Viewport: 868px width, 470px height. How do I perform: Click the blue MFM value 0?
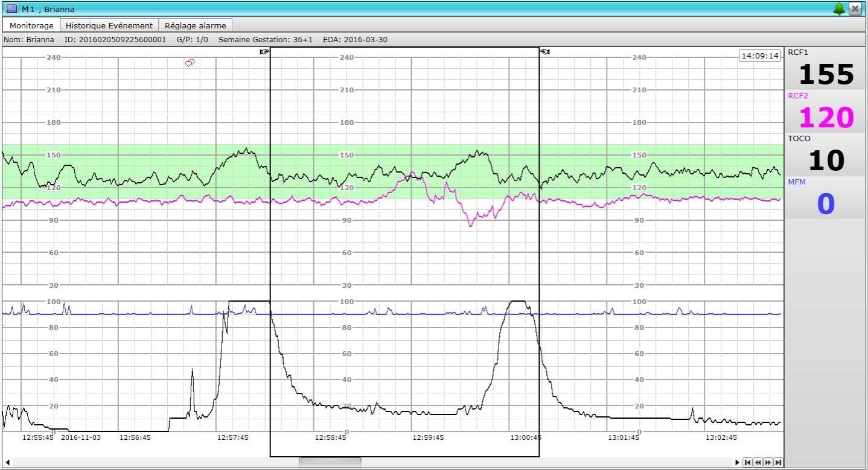[x=826, y=204]
